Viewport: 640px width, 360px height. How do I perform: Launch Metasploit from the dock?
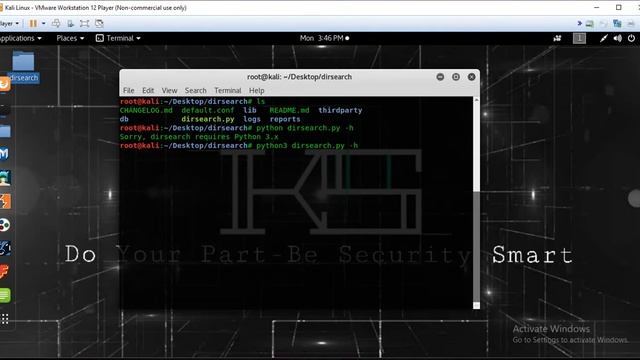click(4, 154)
